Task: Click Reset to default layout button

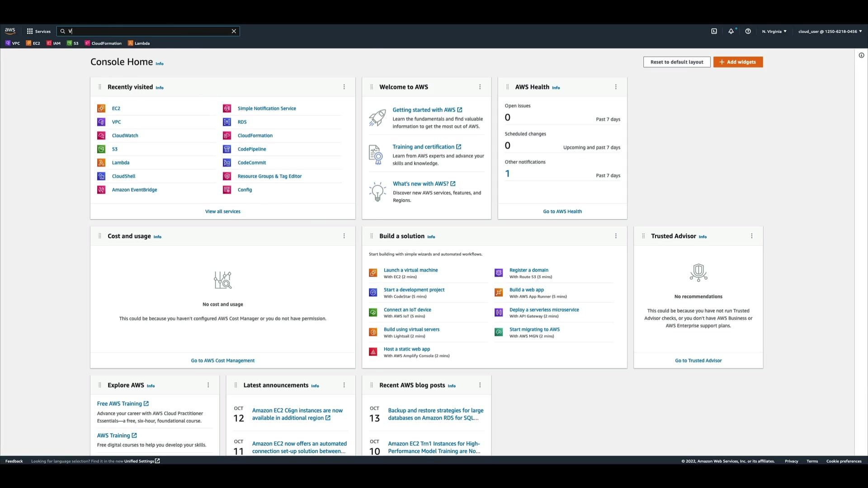Action: (x=677, y=62)
